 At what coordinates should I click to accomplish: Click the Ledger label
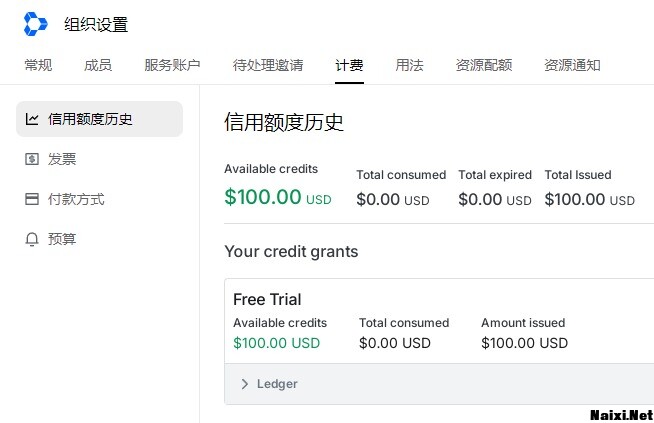tap(277, 384)
